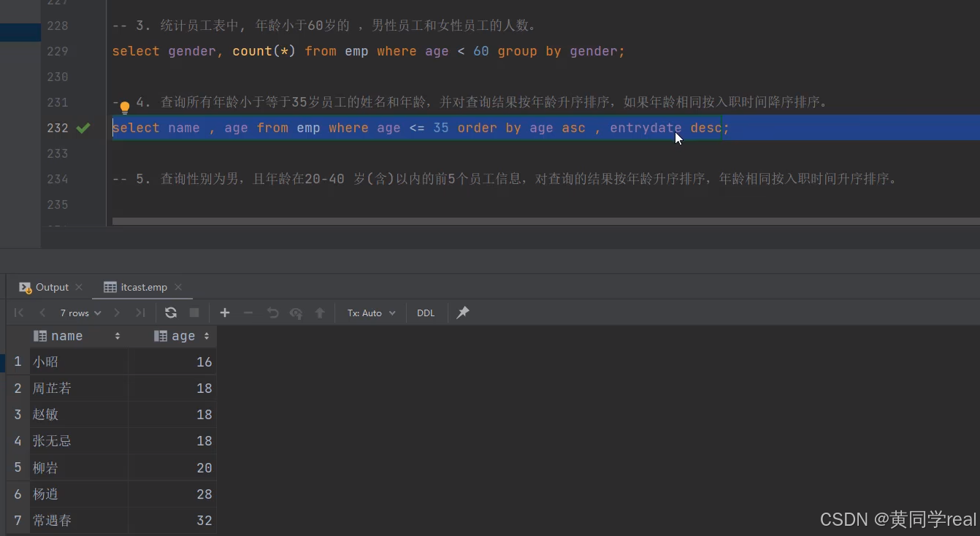Click the lightbulb intention icon on line 231
Viewport: 980px width, 536px height.
click(x=124, y=107)
